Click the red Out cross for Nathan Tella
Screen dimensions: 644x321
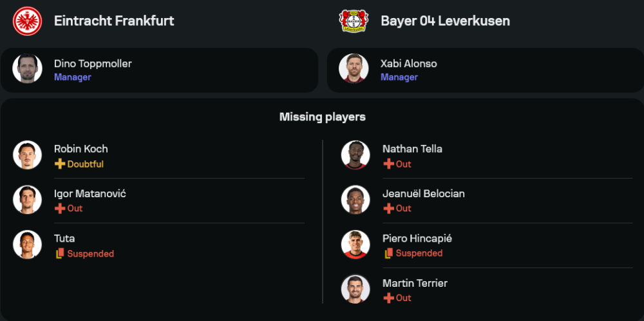(388, 164)
